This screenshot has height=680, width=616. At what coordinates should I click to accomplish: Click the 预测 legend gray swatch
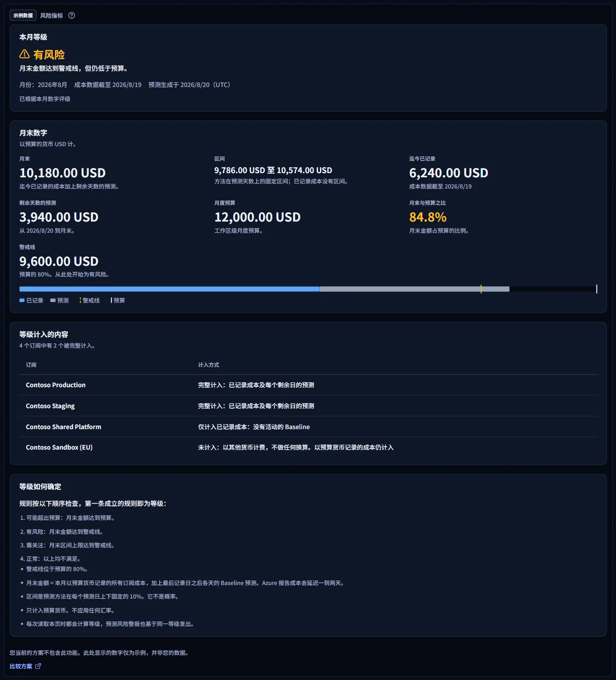pos(53,301)
